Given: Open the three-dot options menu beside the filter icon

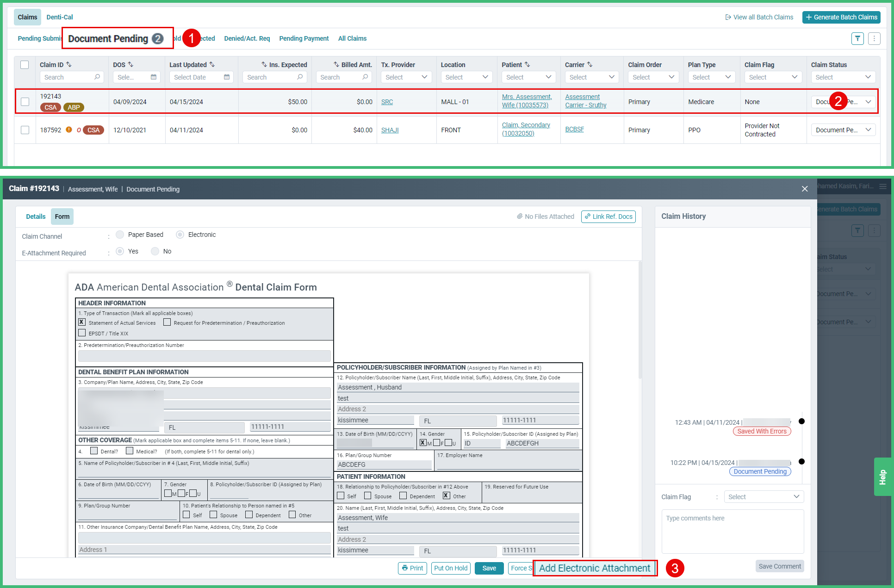Looking at the screenshot, I should [x=874, y=38].
